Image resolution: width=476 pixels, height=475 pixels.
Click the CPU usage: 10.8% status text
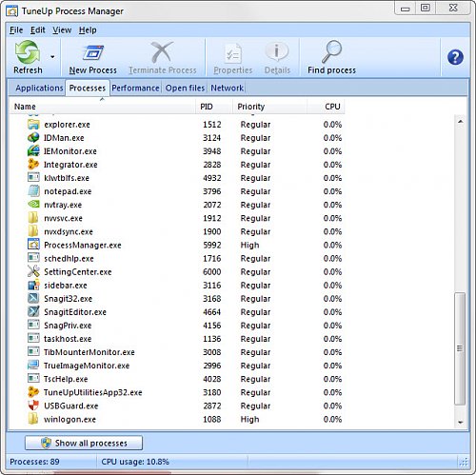135,462
